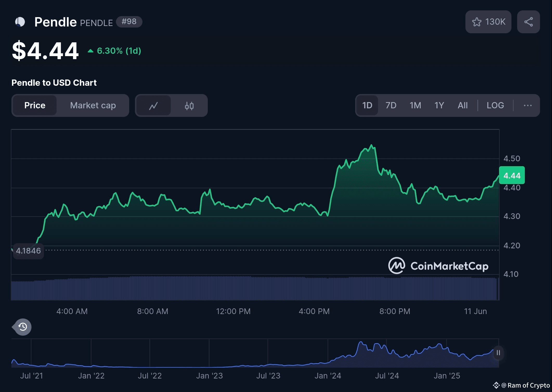This screenshot has height=392, width=552.
Task: Click Jan '25 on the overview timeline
Action: (x=447, y=376)
